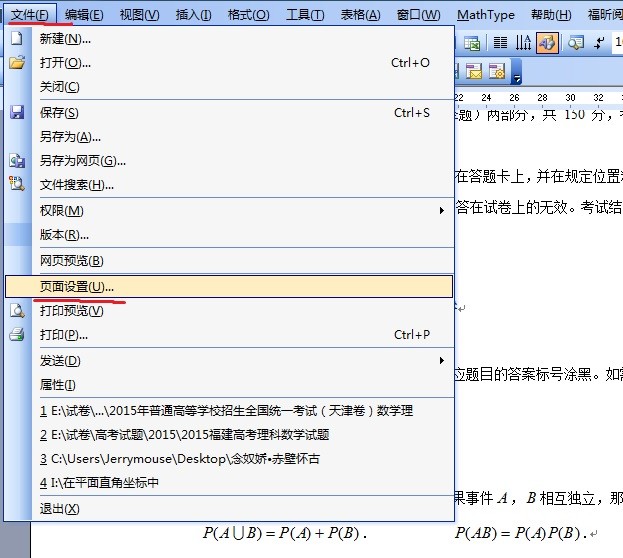Choose 打印(P)... with printer icon
Screen dimensions: 623x558
229,335
